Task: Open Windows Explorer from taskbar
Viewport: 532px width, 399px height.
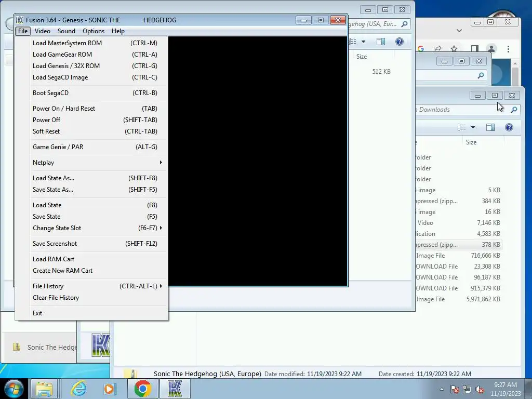Action: point(44,389)
